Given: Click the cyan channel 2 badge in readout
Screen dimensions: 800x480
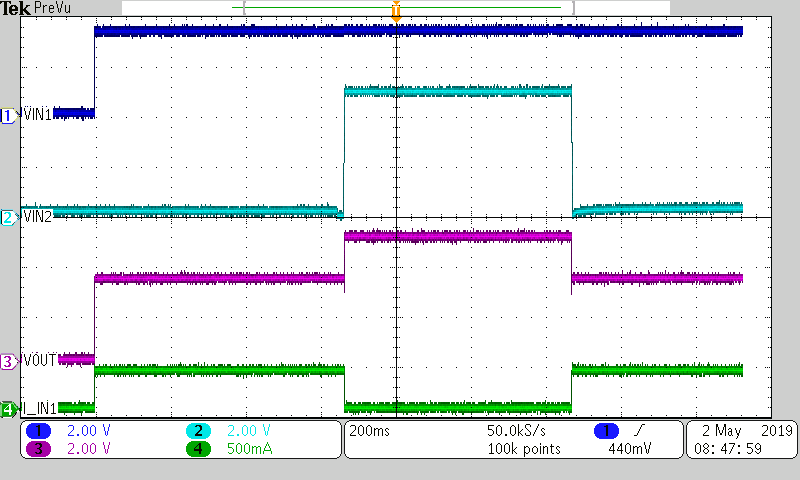Looking at the screenshot, I should coord(198,430).
